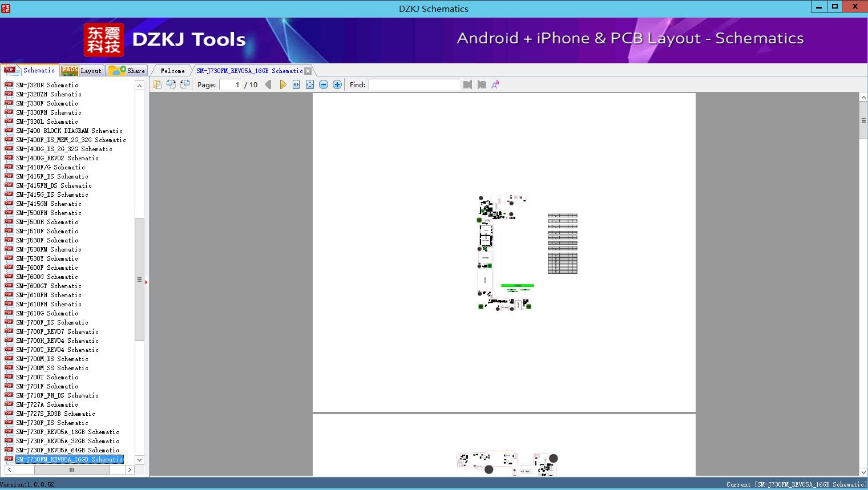Click the PDF icon beside SM-J730F_DS Schematic
This screenshot has width=868, height=490.
[9, 422]
